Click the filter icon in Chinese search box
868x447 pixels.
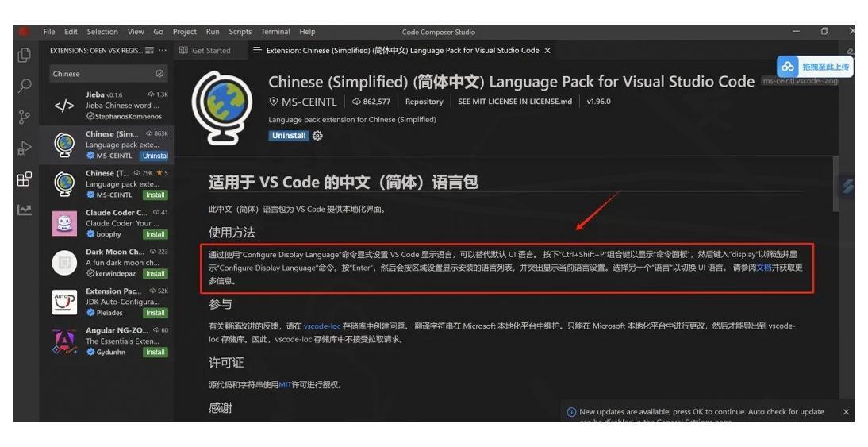159,74
